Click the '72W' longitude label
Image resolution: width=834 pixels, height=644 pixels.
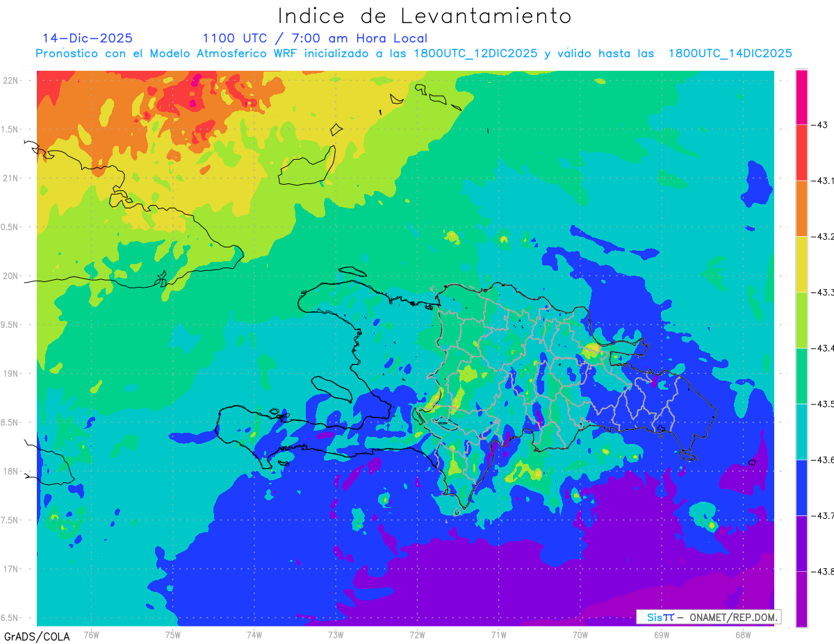pyautogui.click(x=417, y=634)
